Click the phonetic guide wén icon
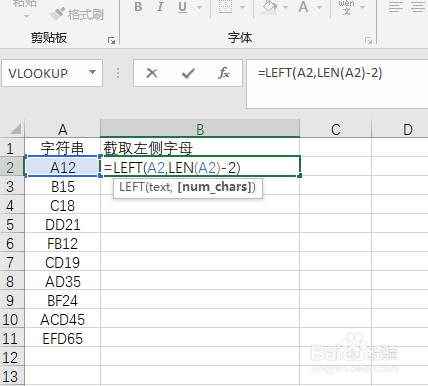This screenshot has height=386, width=428. click(346, 7)
